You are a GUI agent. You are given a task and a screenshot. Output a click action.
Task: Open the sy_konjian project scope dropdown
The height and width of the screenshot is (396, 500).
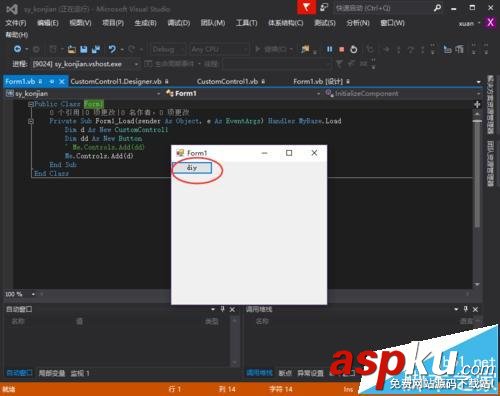tap(158, 94)
